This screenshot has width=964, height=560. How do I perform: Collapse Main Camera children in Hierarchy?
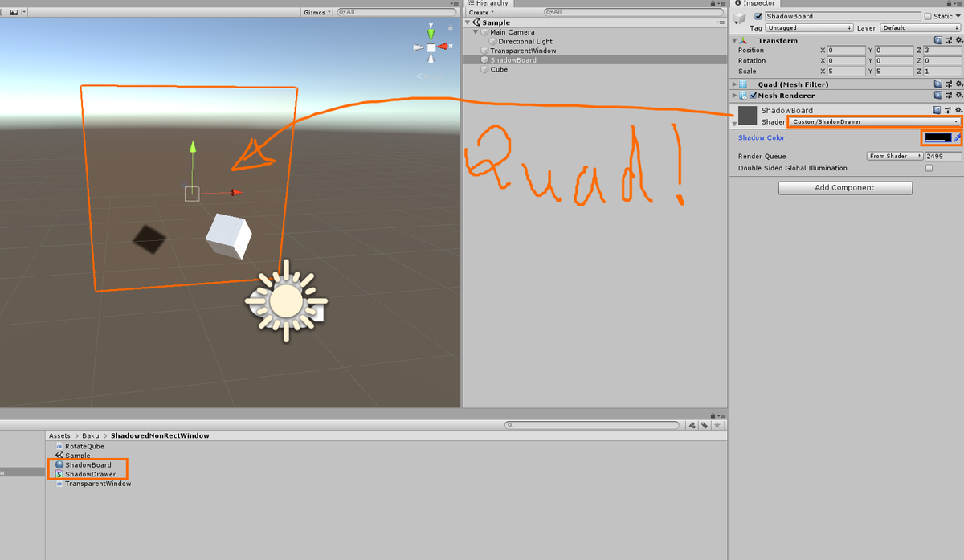point(476,32)
